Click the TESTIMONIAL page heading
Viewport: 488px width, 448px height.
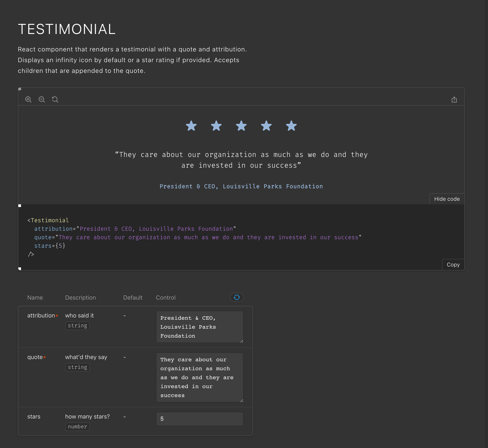[67, 29]
